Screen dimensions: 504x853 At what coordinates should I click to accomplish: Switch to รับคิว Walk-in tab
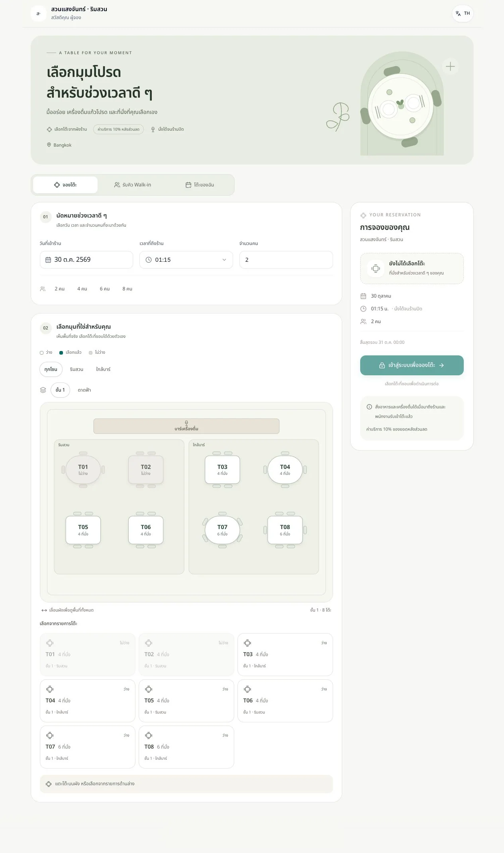pos(133,185)
